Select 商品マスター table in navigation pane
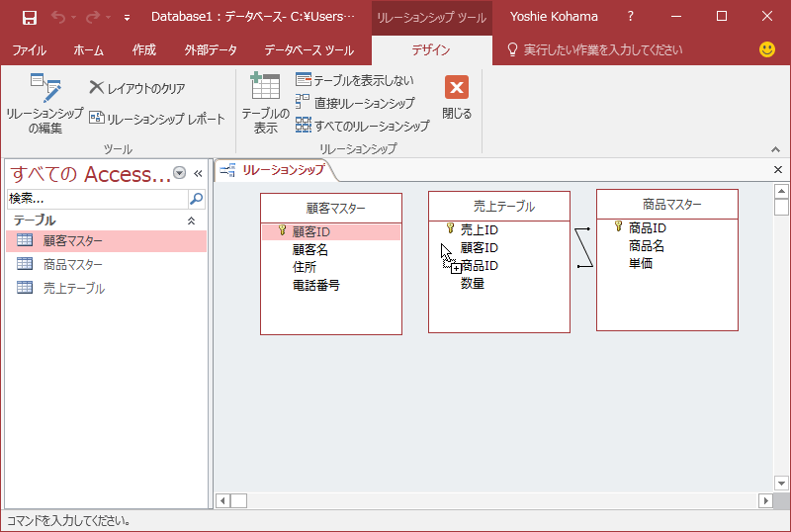The width and height of the screenshot is (791, 532). (107, 264)
